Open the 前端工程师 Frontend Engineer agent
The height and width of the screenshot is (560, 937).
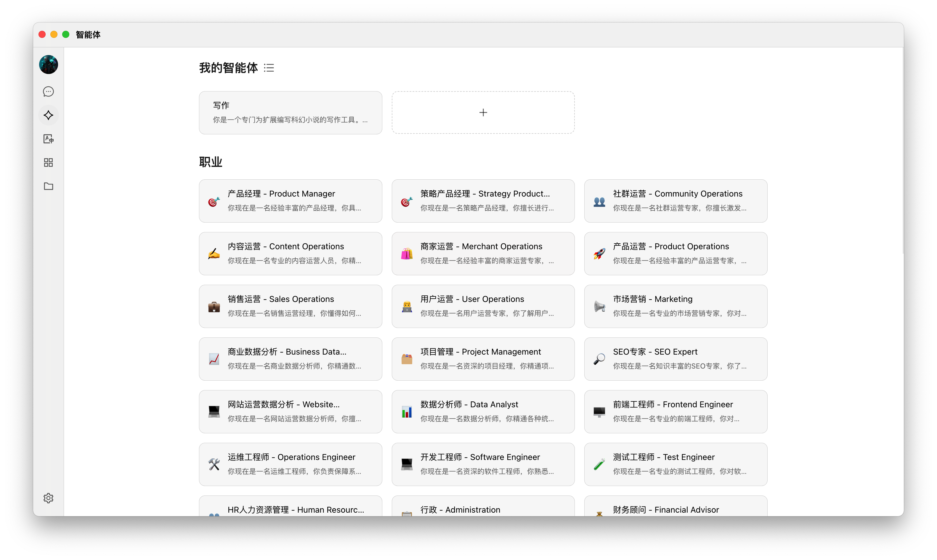(x=676, y=411)
